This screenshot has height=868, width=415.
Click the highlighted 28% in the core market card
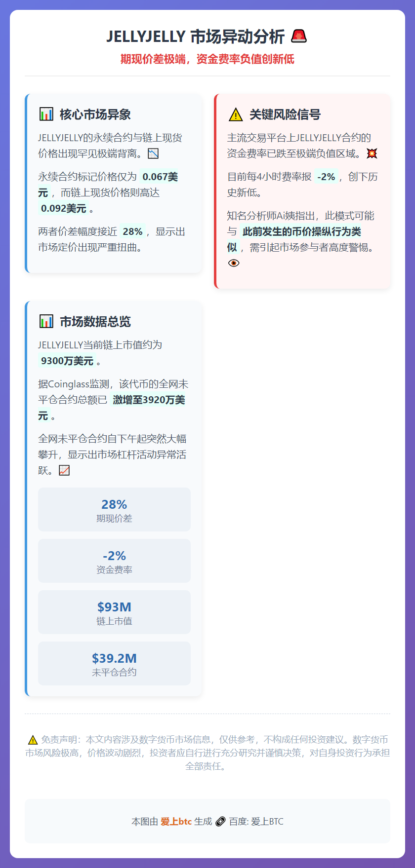[x=132, y=232]
